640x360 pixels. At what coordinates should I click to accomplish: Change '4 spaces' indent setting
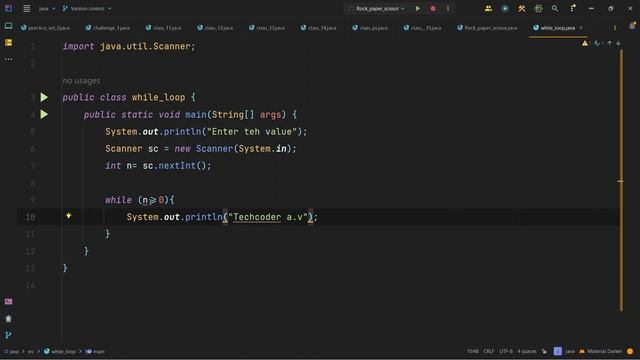pos(527,351)
